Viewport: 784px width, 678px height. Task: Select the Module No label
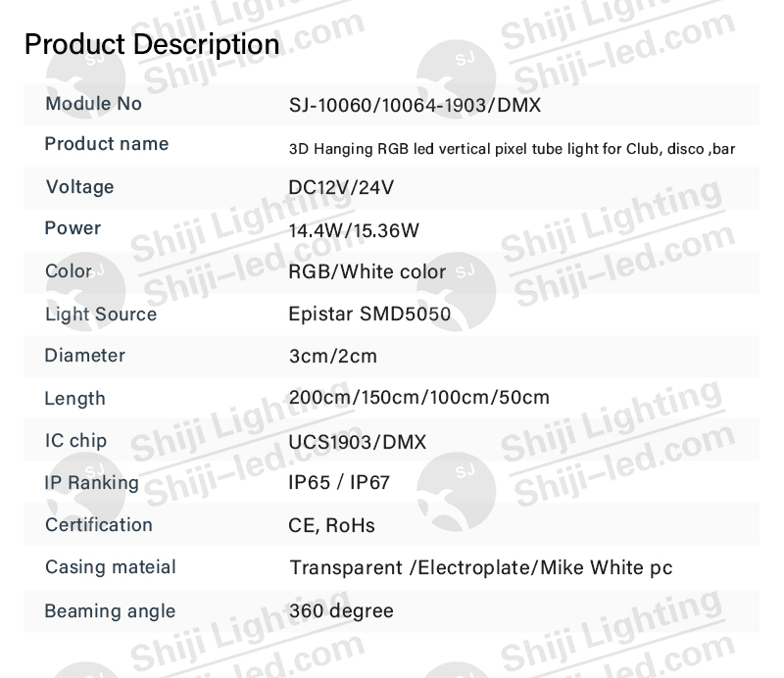(93, 104)
